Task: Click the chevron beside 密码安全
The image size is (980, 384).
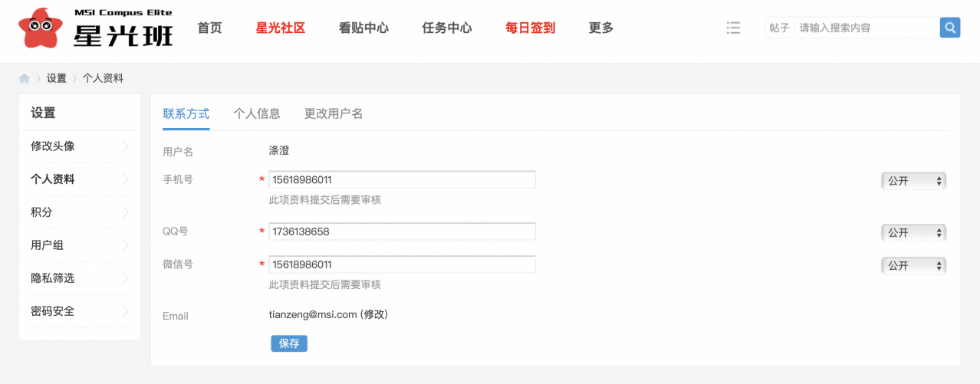Action: pos(126,311)
